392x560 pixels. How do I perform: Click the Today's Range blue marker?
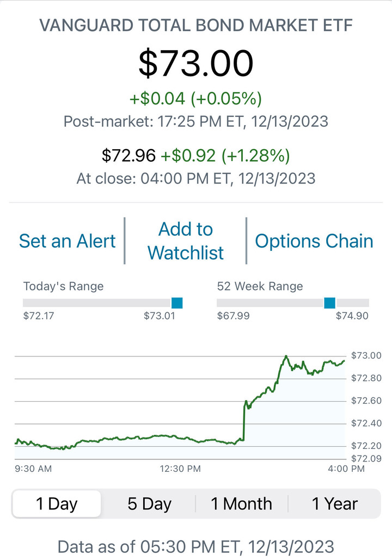click(177, 303)
